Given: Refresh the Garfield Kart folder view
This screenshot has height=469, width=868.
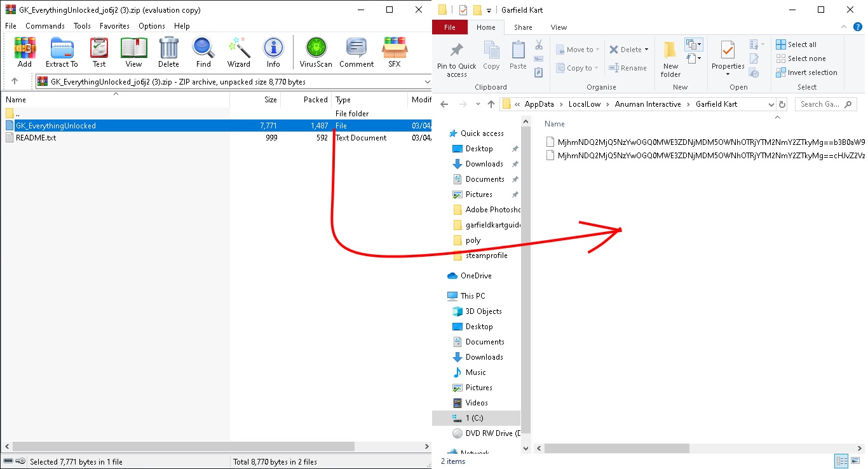Looking at the screenshot, I should click(x=782, y=104).
